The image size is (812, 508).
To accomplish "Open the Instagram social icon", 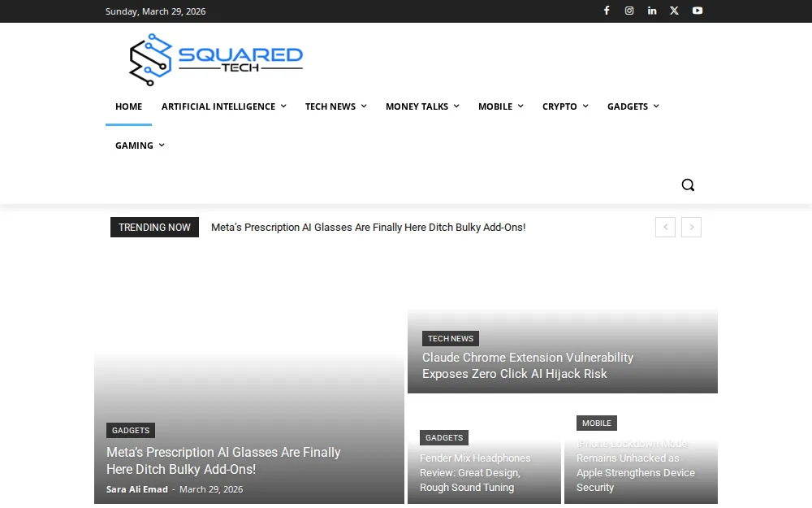I will (x=629, y=11).
